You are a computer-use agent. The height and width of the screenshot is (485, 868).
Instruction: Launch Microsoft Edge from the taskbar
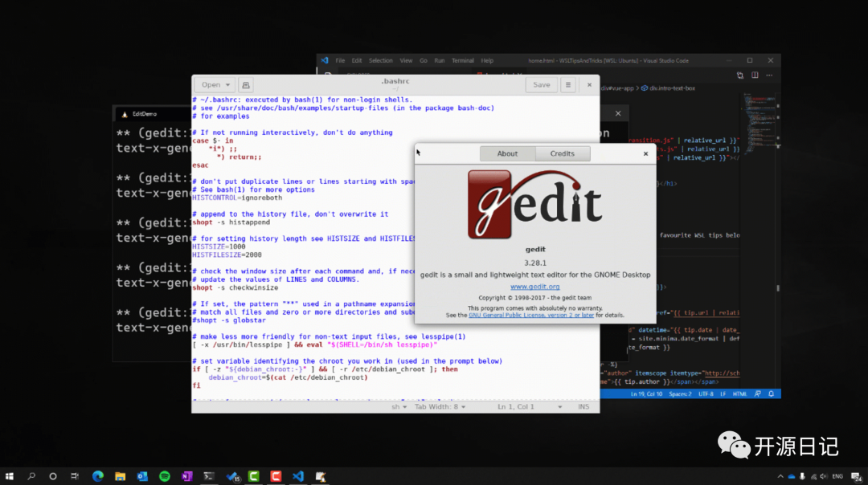[98, 476]
